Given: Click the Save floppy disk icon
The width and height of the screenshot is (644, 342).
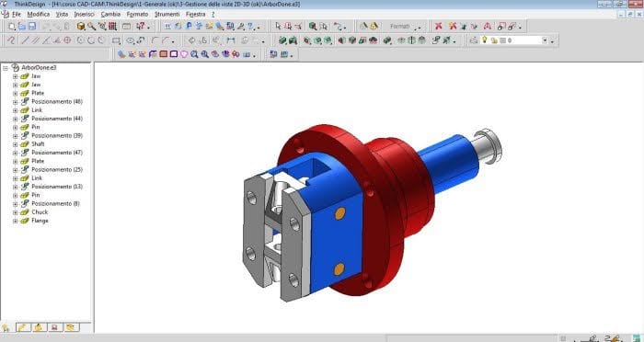Looking at the screenshot, I should (32, 27).
